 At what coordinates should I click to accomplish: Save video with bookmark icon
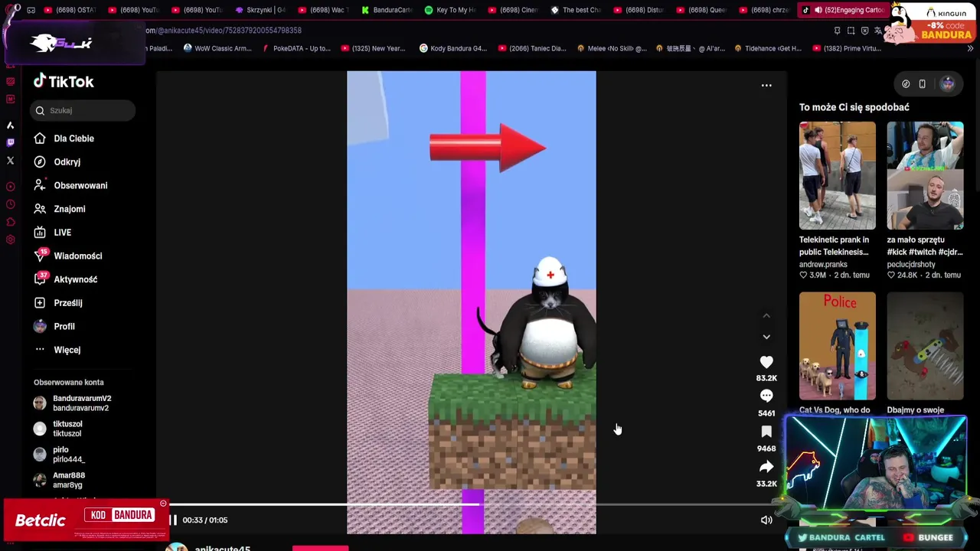click(x=766, y=432)
